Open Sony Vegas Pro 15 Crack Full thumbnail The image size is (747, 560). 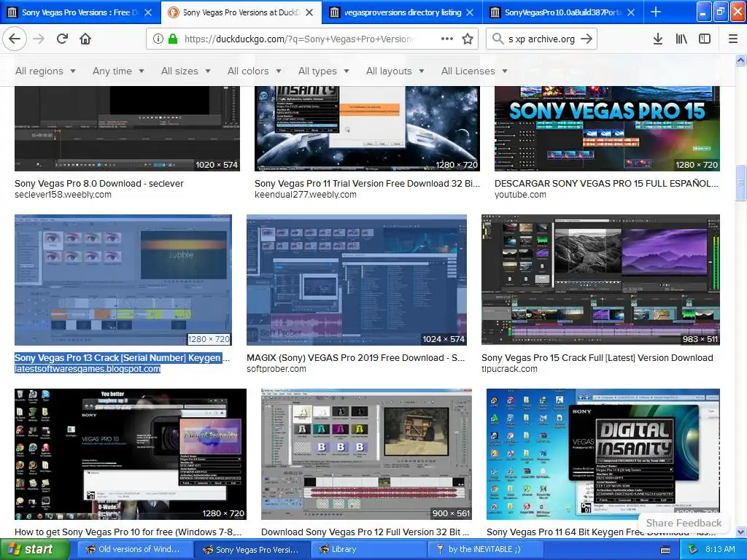(601, 280)
